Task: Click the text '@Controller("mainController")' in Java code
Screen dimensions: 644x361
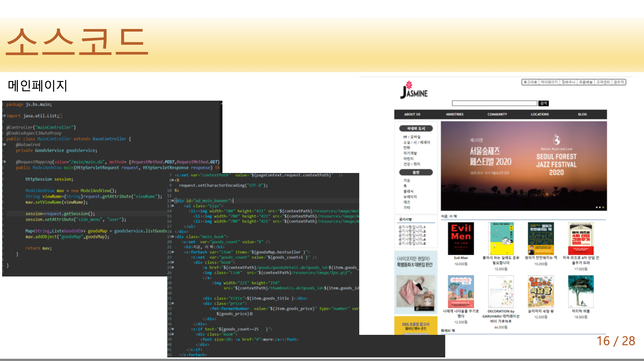Action: [x=41, y=127]
